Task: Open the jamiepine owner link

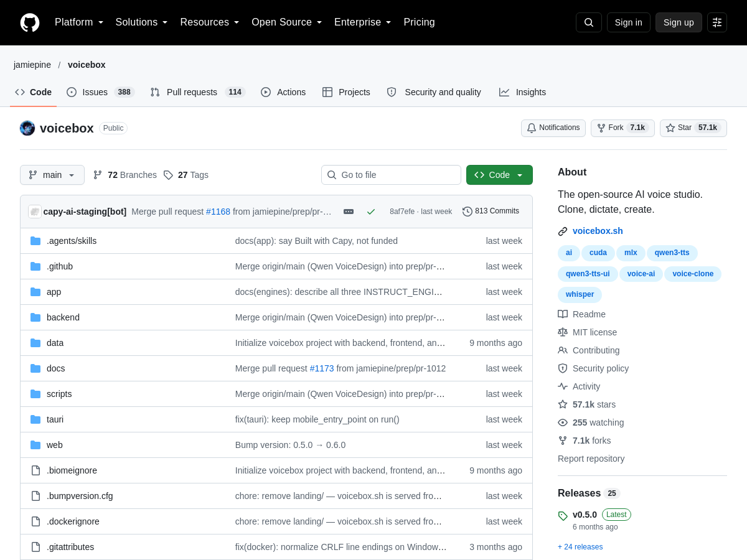Action: point(32,65)
